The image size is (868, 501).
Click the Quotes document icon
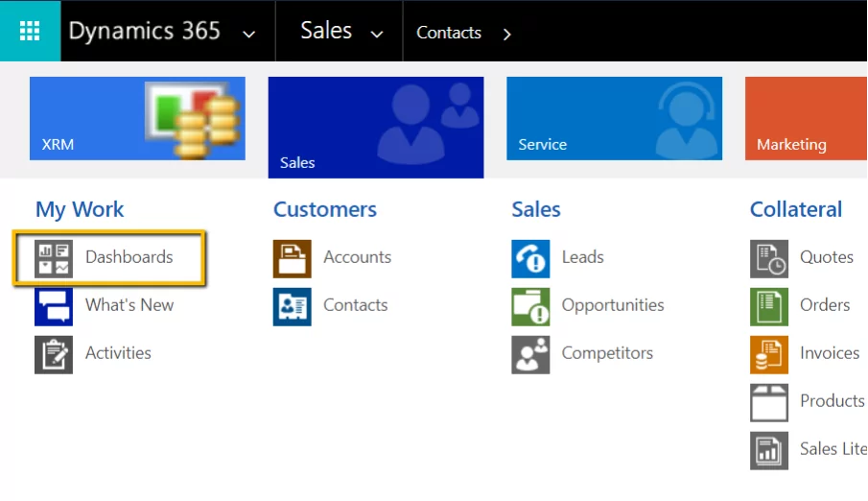(769, 259)
